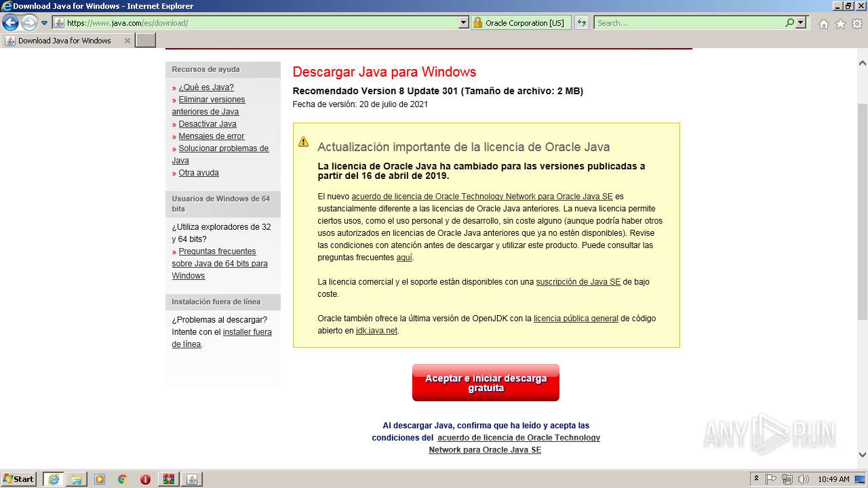Click the 10:49 AM clock
868x488 pixels.
click(x=833, y=479)
